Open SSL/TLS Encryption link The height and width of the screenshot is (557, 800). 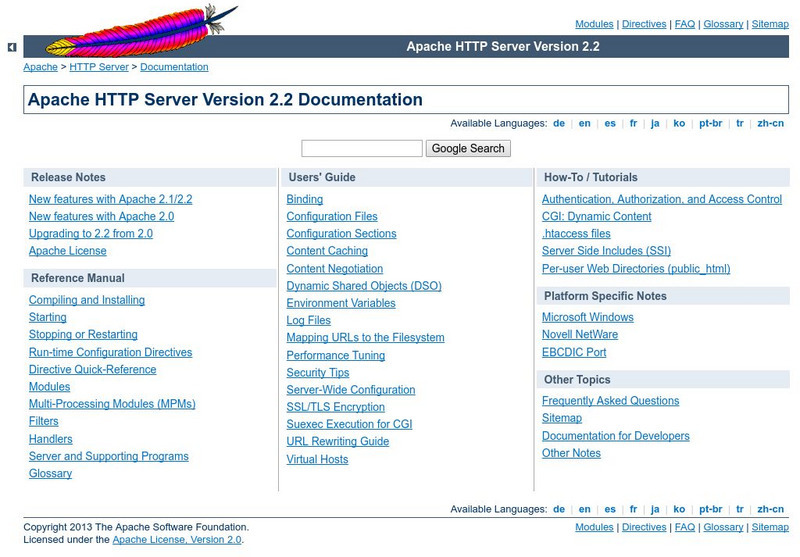point(336,408)
